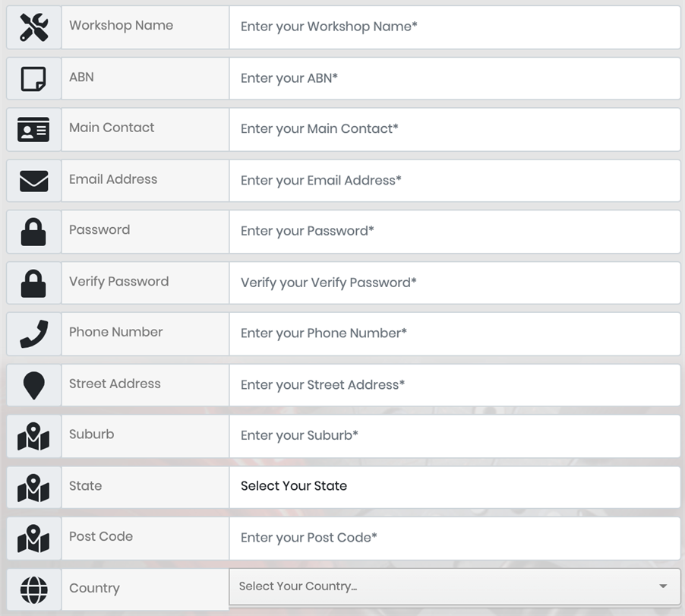Click the sticky note ABN icon

(33, 79)
